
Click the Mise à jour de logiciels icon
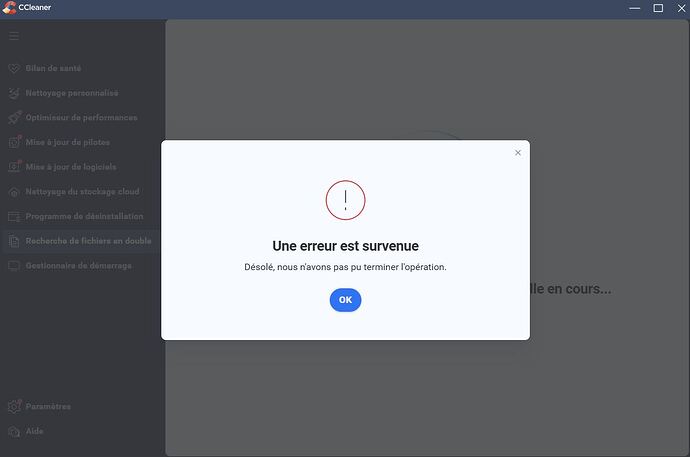tap(15, 166)
